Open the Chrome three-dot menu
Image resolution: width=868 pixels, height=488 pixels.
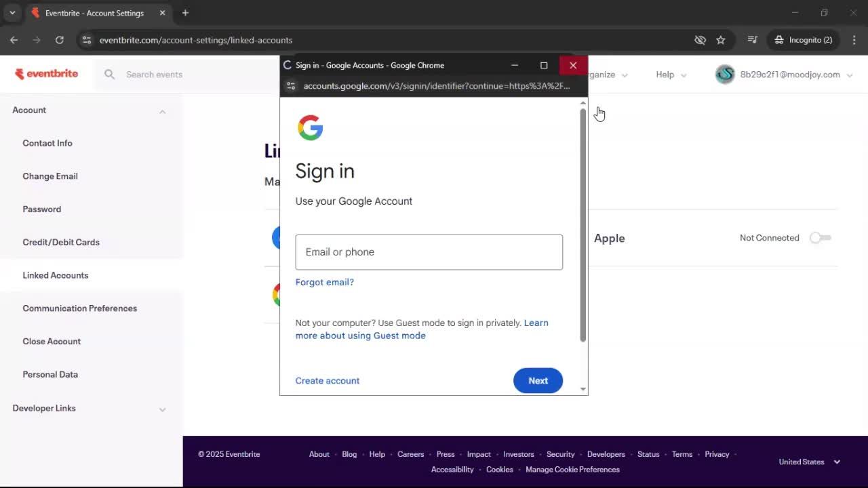pyautogui.click(x=854, y=40)
